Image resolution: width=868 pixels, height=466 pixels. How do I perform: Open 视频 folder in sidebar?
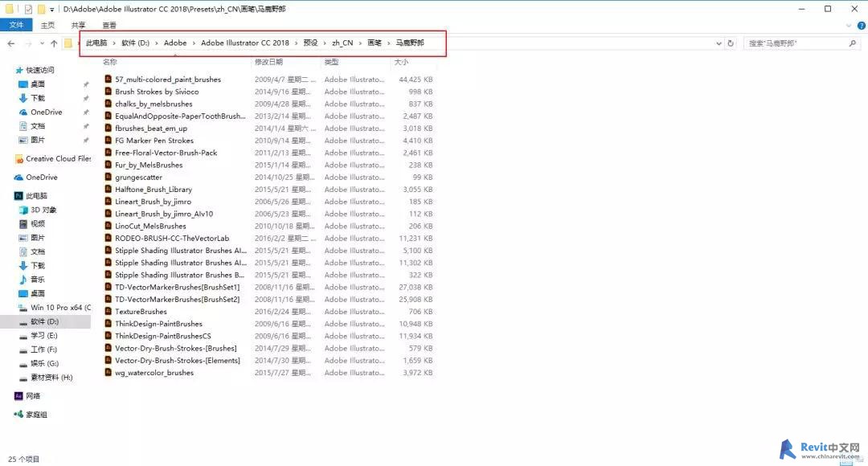click(32, 223)
